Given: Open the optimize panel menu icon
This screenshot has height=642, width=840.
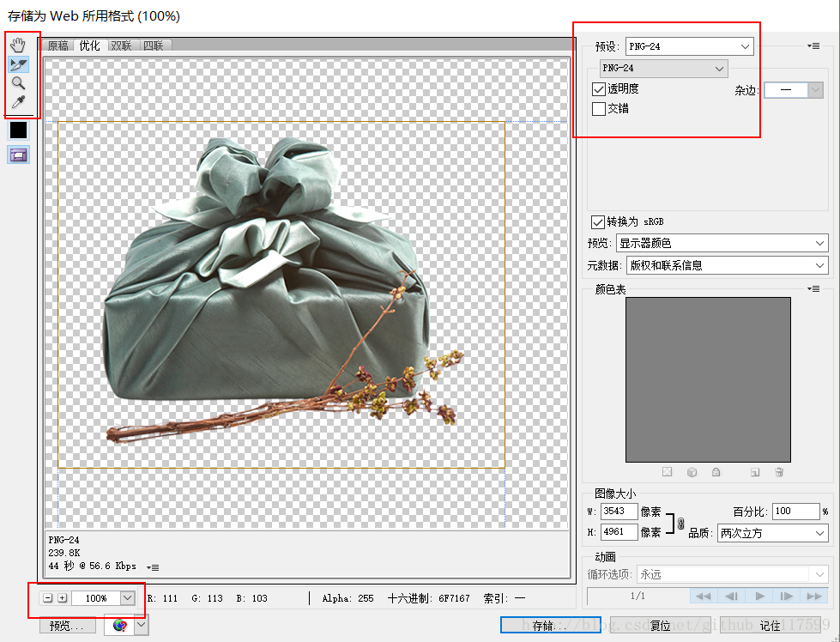Looking at the screenshot, I should pyautogui.click(x=813, y=46).
